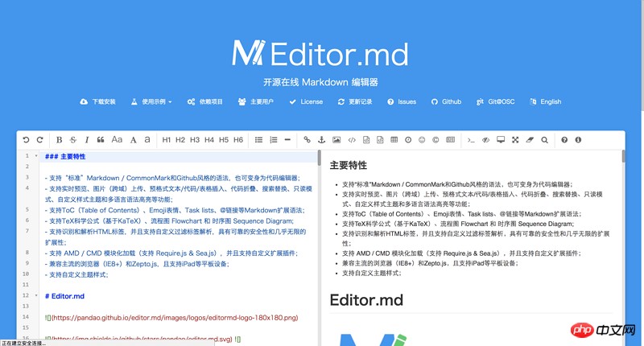Insert an H5 heading
Viewport: 644px width, 346px height.
point(224,139)
